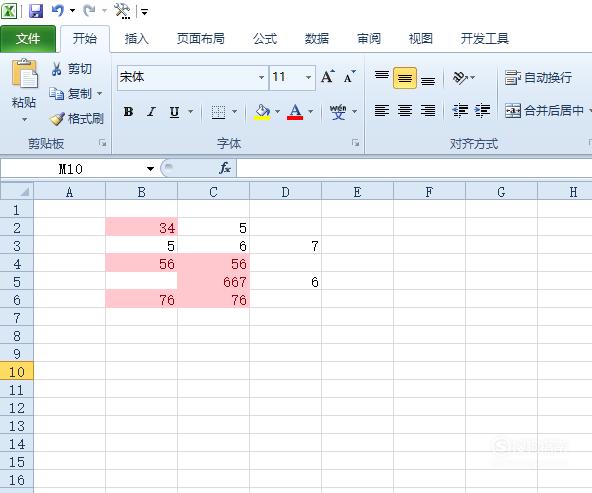Click the Align Text Right icon

coord(428,111)
